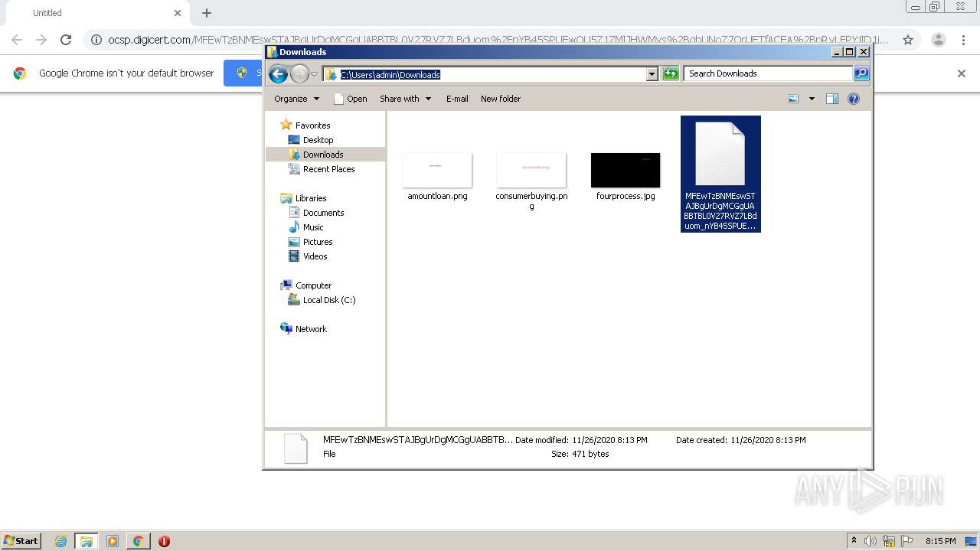Open Explorer help question mark icon
The height and width of the screenshot is (551, 980).
pyautogui.click(x=854, y=99)
